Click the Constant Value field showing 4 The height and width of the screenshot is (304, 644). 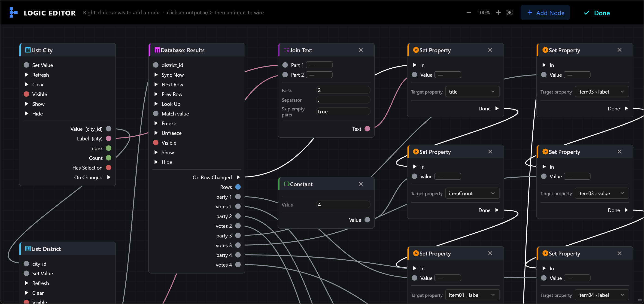(343, 205)
